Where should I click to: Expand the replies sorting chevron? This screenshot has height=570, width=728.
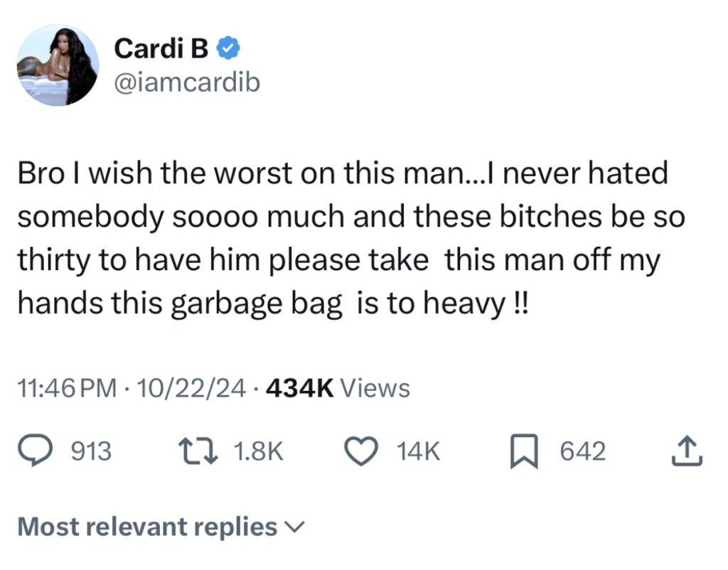click(294, 527)
